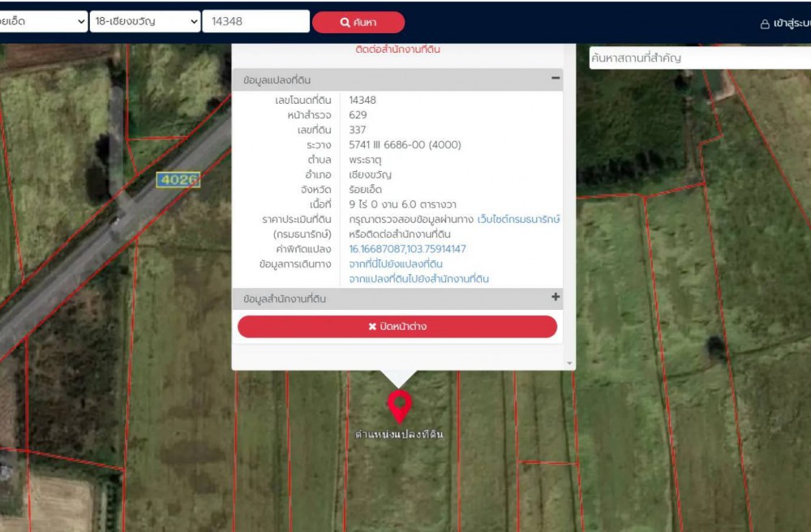Viewport: 811px width, 532px height.
Task: Click the popup scrollbar down arrow
Action: pos(569,363)
